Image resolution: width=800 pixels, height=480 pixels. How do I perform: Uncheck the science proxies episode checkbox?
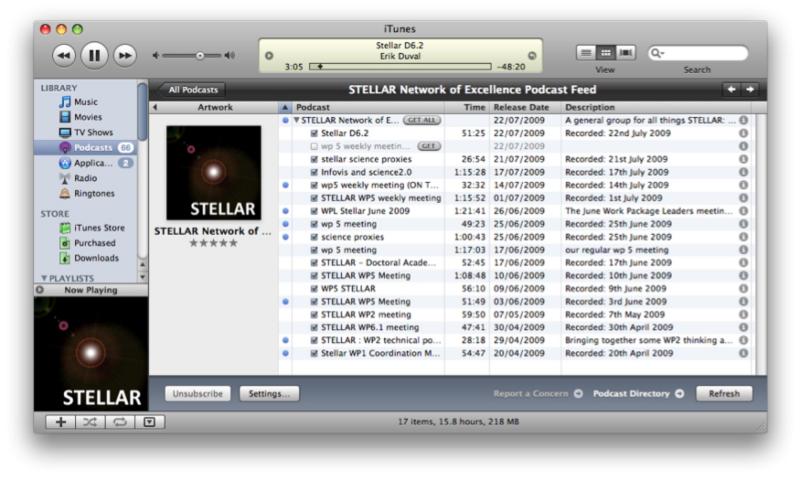click(314, 237)
